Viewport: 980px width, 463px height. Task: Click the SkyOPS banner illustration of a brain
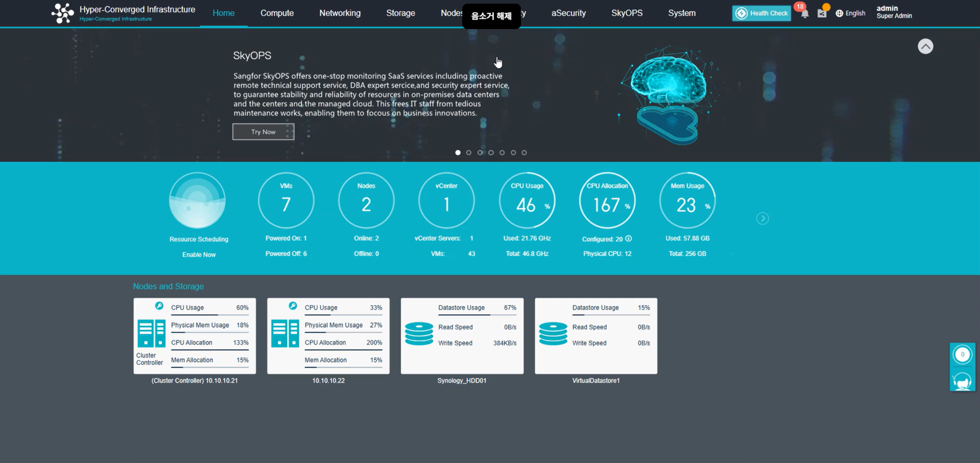tap(669, 94)
